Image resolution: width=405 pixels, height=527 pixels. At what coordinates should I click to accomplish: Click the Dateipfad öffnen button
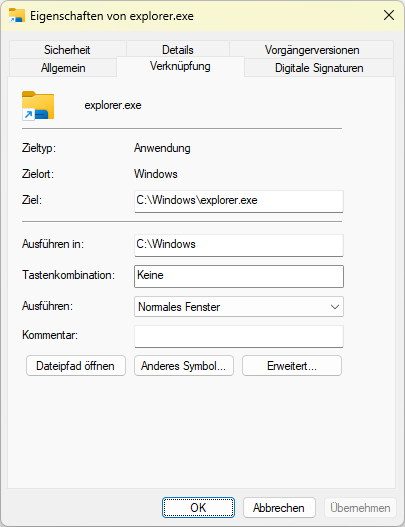pyautogui.click(x=76, y=366)
